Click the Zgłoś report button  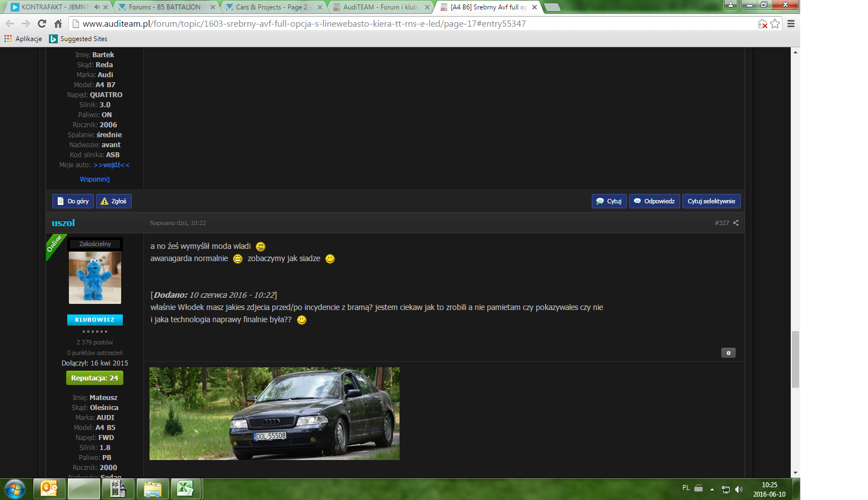coord(114,201)
